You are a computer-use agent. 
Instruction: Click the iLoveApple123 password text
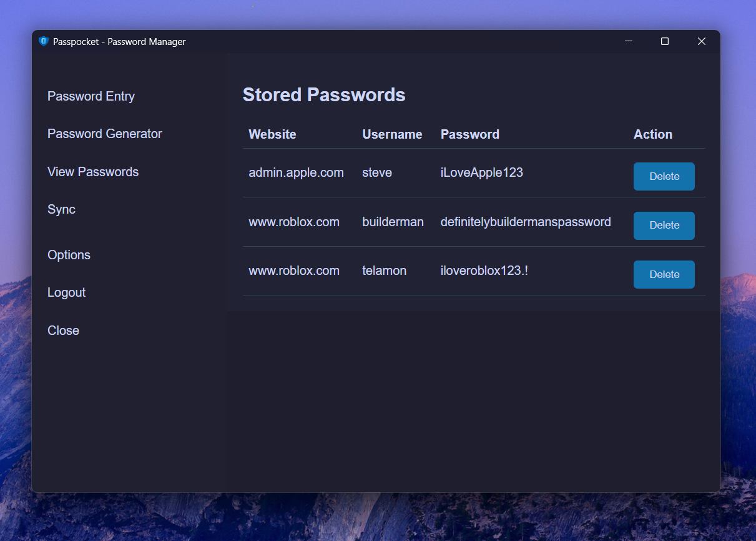(x=482, y=172)
